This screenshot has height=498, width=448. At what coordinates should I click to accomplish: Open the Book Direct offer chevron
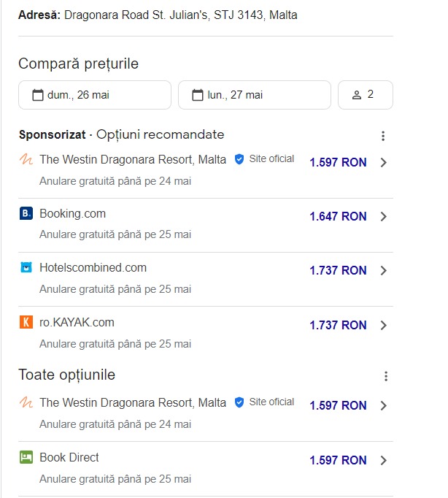tap(384, 461)
